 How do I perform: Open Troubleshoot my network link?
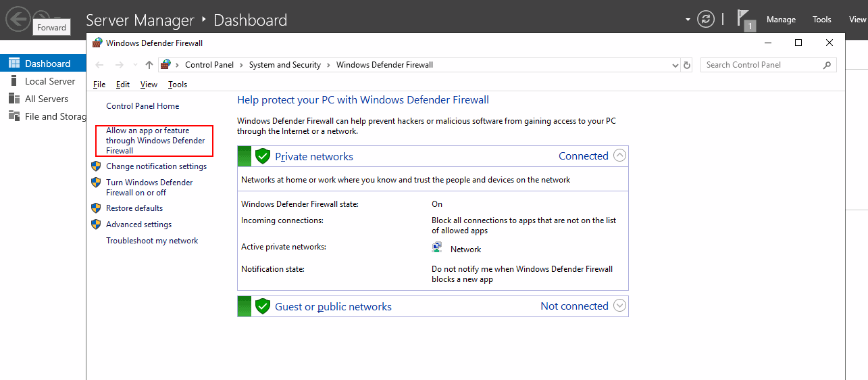[152, 241]
